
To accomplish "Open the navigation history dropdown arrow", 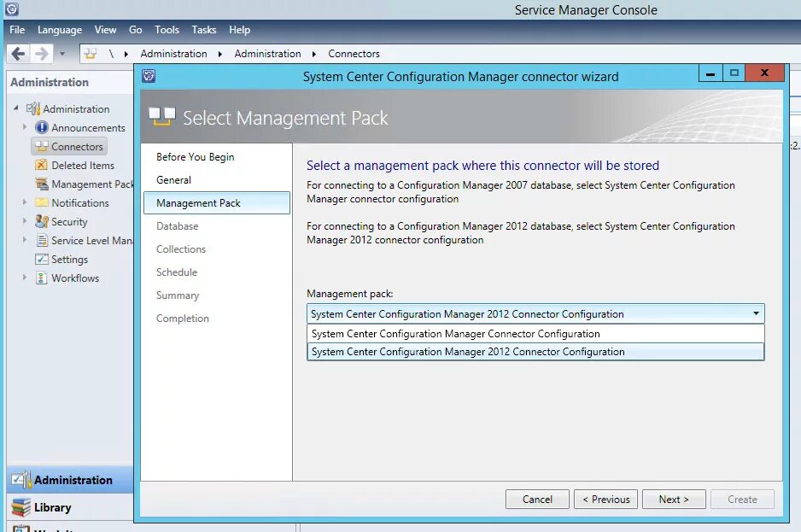I will point(62,54).
